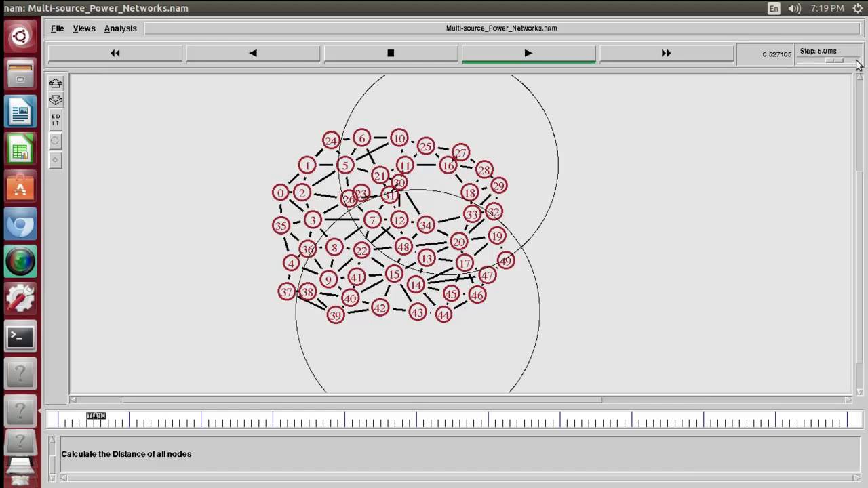Select node 44 in the network

pos(443,314)
